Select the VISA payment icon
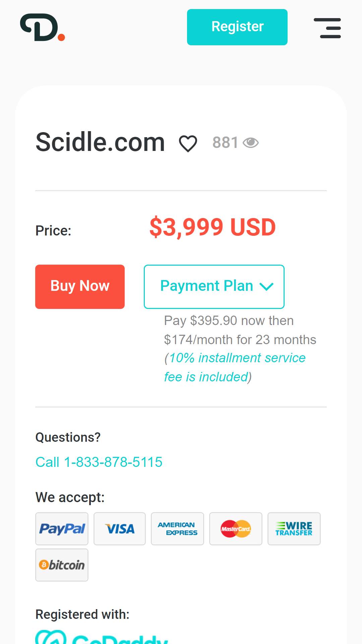 pyautogui.click(x=120, y=529)
